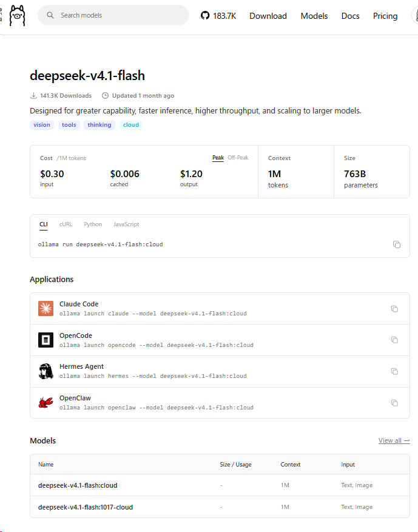Click the tools tag
Image resolution: width=418 pixels, height=532 pixels.
tap(69, 125)
